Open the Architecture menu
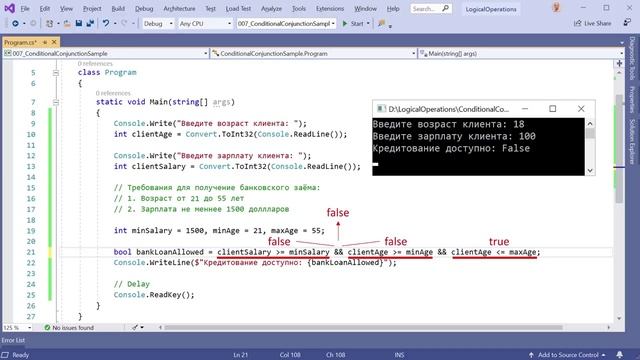The image size is (640, 360). (x=179, y=9)
